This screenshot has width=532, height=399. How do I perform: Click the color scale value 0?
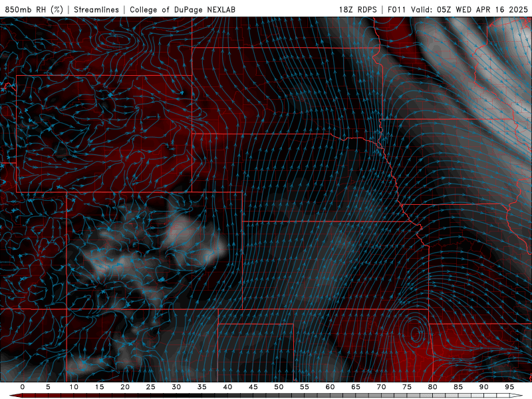point(23,387)
